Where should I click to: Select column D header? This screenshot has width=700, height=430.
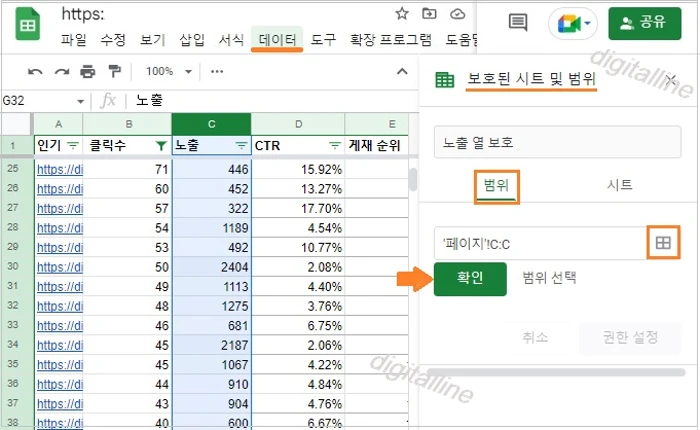tap(298, 124)
